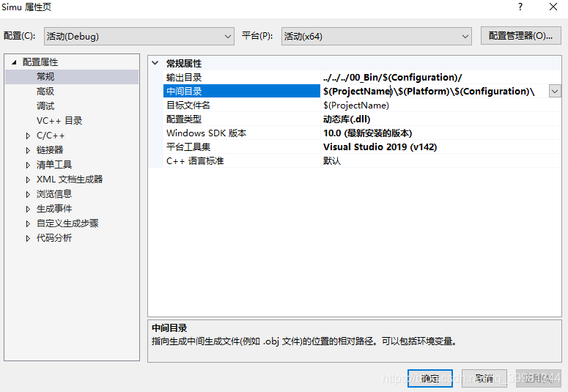Click the 中间目录 value field
This screenshot has height=392, width=568.
click(x=435, y=92)
